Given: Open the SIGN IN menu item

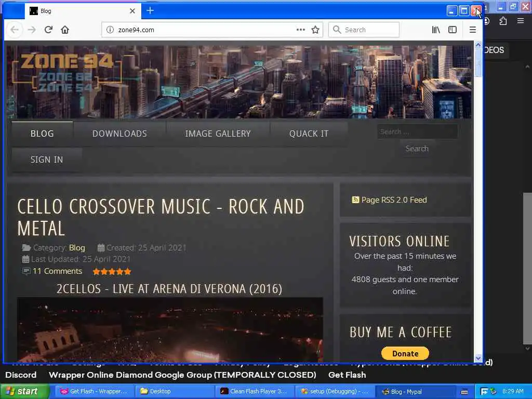Looking at the screenshot, I should pos(47,159).
